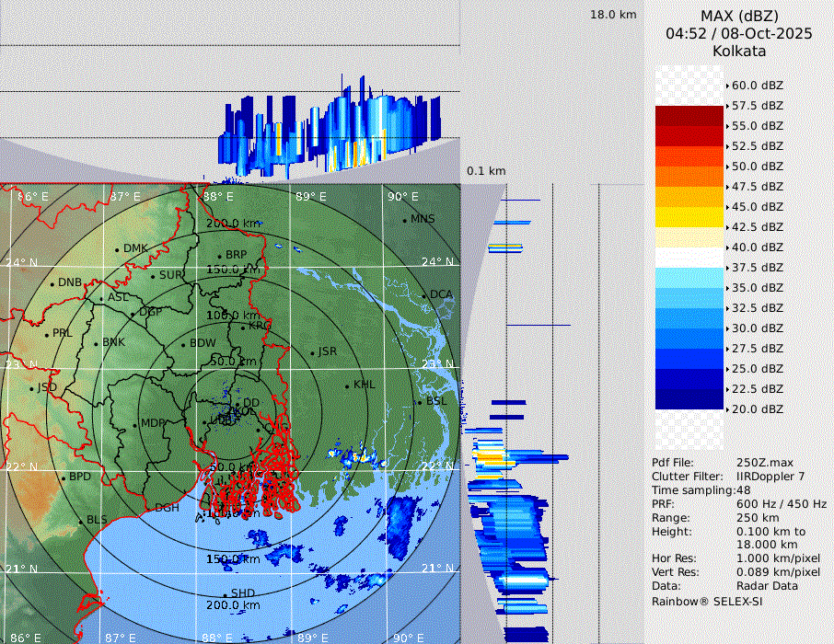Click the darkest red legend swatch
This screenshot has width=834, height=644.
[x=689, y=116]
